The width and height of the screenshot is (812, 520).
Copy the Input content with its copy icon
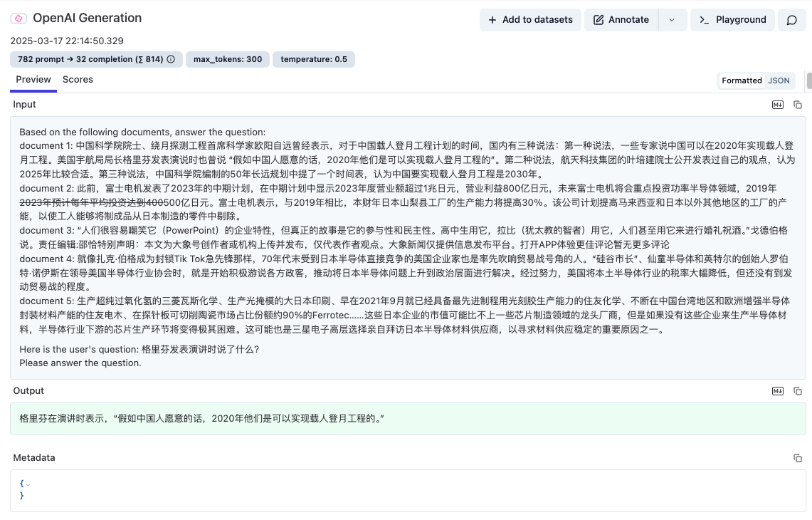pyautogui.click(x=798, y=105)
